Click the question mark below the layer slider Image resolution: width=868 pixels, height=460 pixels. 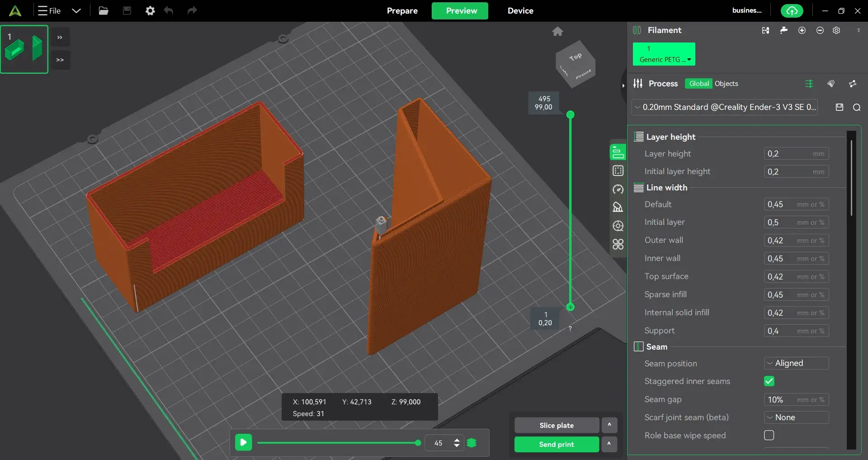coord(570,329)
